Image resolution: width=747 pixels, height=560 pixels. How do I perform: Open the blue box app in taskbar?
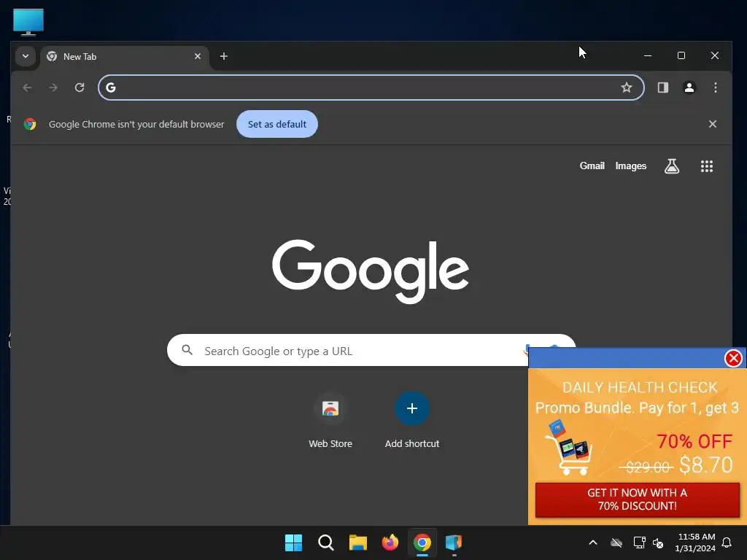point(454,542)
